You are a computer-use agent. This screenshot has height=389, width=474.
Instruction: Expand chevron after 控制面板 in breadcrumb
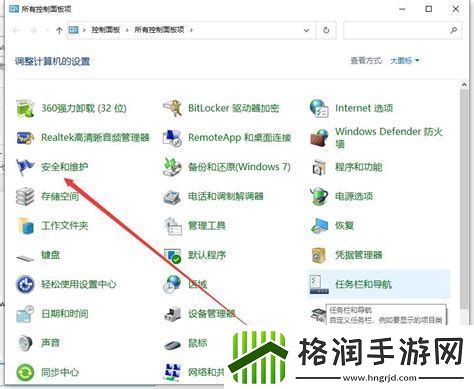tap(127, 30)
